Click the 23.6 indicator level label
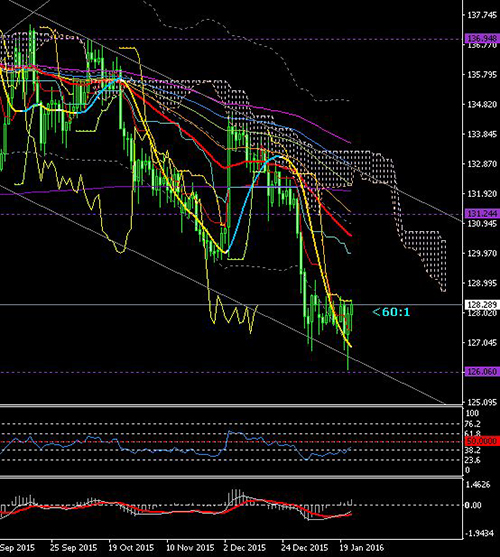 click(x=472, y=460)
